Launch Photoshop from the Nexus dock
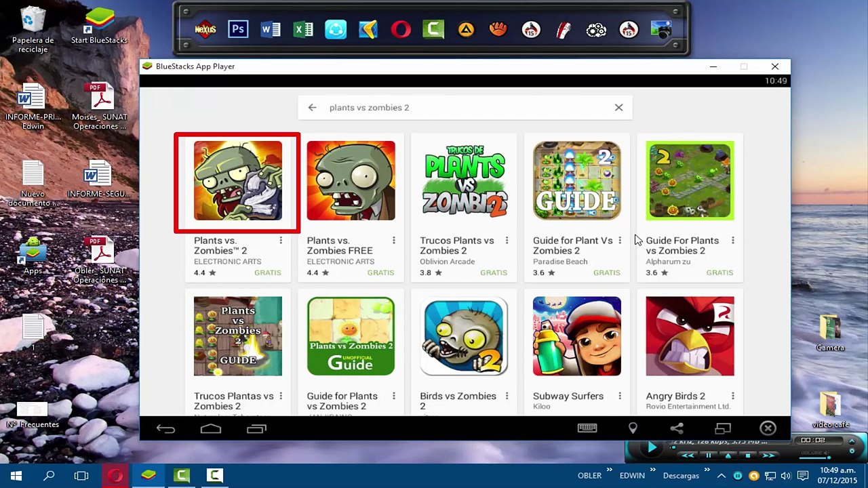The image size is (868, 488). [238, 29]
